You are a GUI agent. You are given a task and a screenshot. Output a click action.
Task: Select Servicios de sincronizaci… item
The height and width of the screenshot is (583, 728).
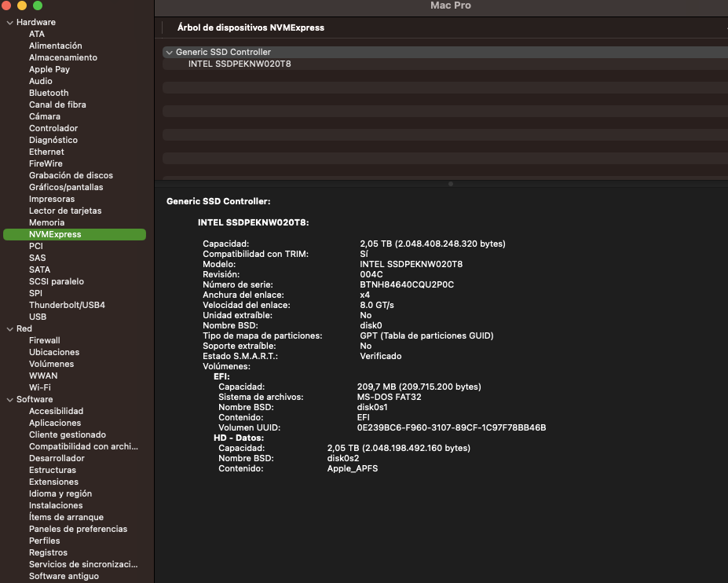(x=83, y=564)
